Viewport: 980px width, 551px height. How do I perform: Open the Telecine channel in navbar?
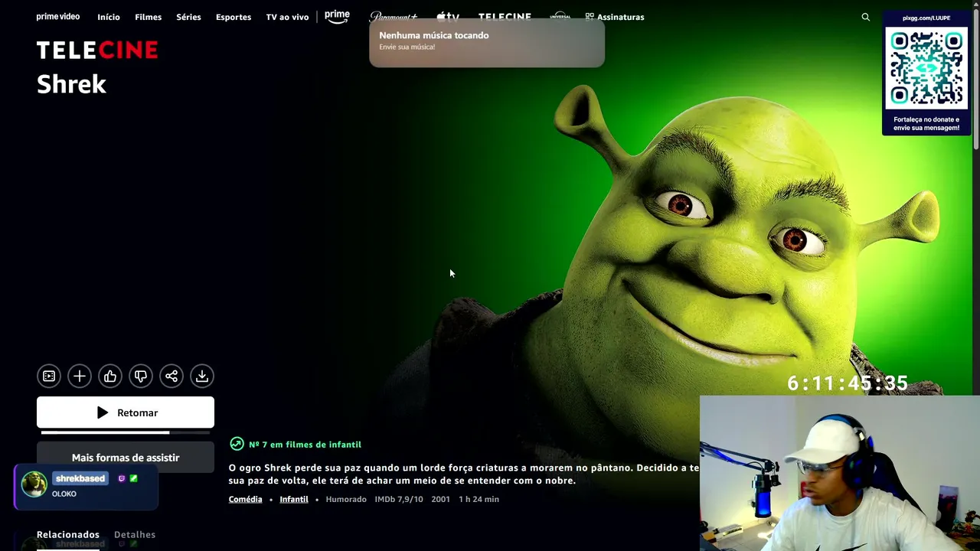pos(505,16)
